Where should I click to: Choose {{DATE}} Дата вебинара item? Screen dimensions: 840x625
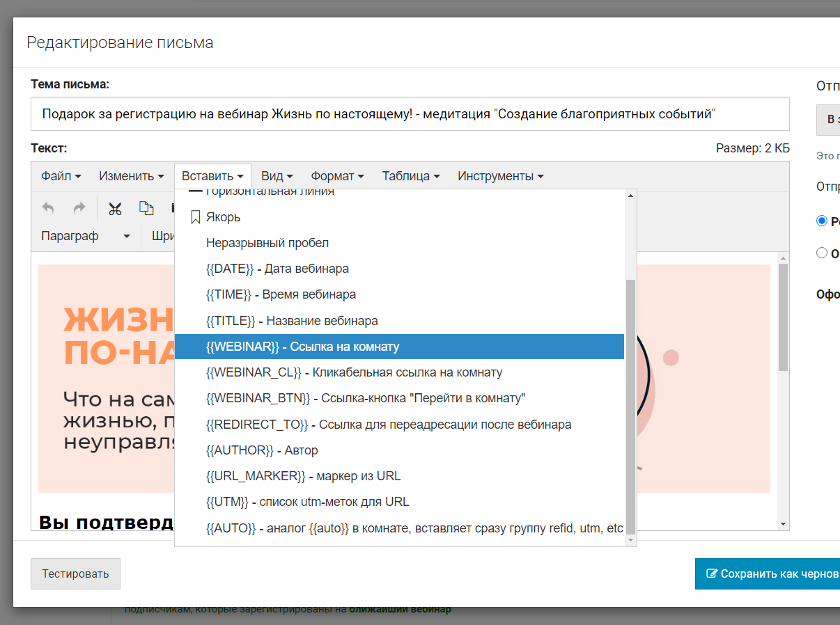pyautogui.click(x=277, y=269)
